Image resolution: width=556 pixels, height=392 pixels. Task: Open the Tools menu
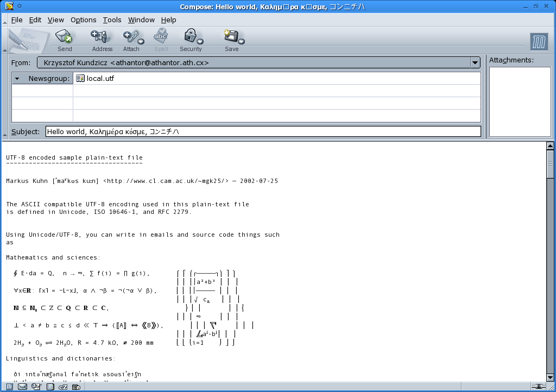[112, 20]
